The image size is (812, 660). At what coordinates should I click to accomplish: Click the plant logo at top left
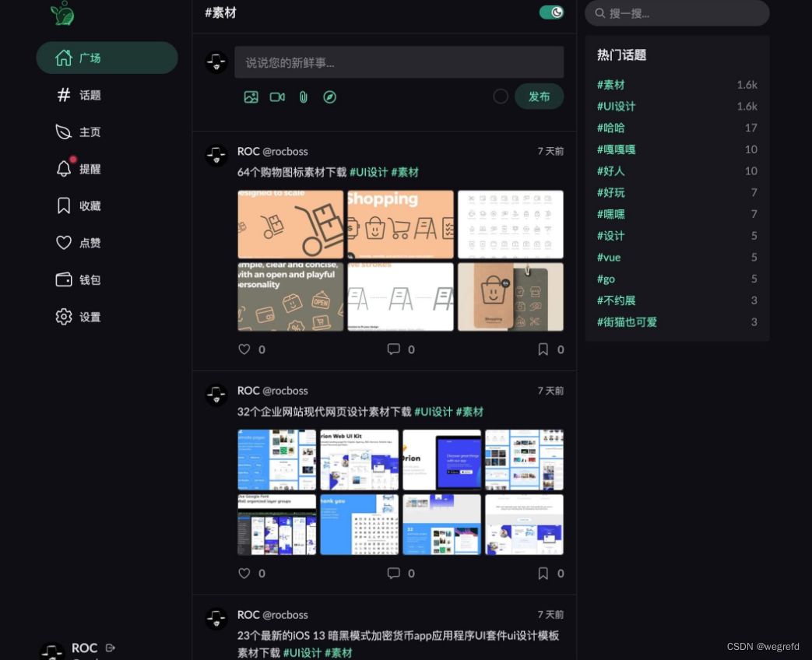click(x=62, y=14)
